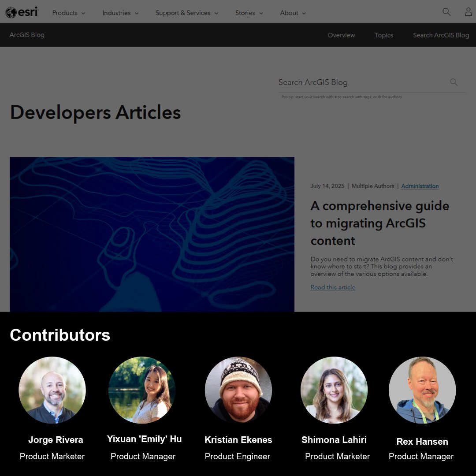
Task: Expand the Support & Services dropdown
Action: pos(187,13)
